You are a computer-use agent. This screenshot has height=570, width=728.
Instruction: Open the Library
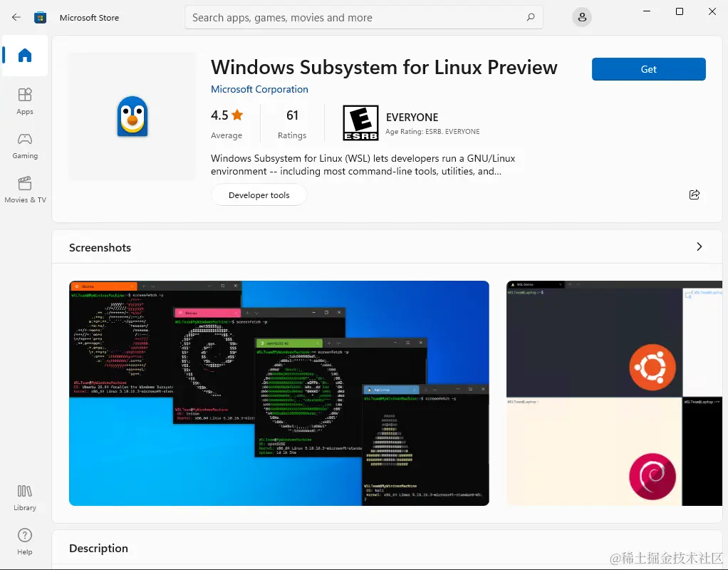25,497
